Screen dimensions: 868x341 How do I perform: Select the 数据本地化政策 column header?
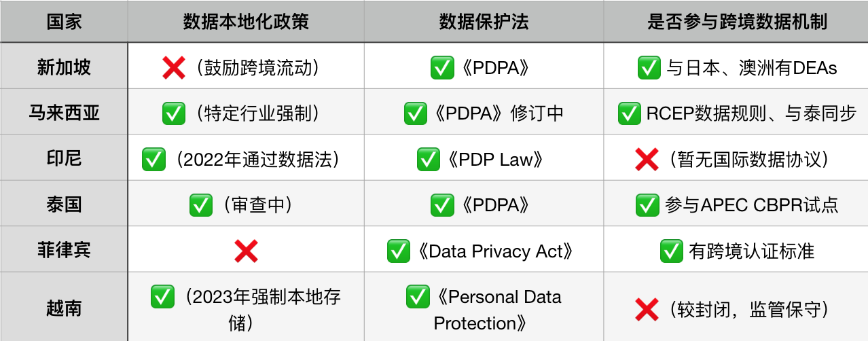pyautogui.click(x=245, y=21)
